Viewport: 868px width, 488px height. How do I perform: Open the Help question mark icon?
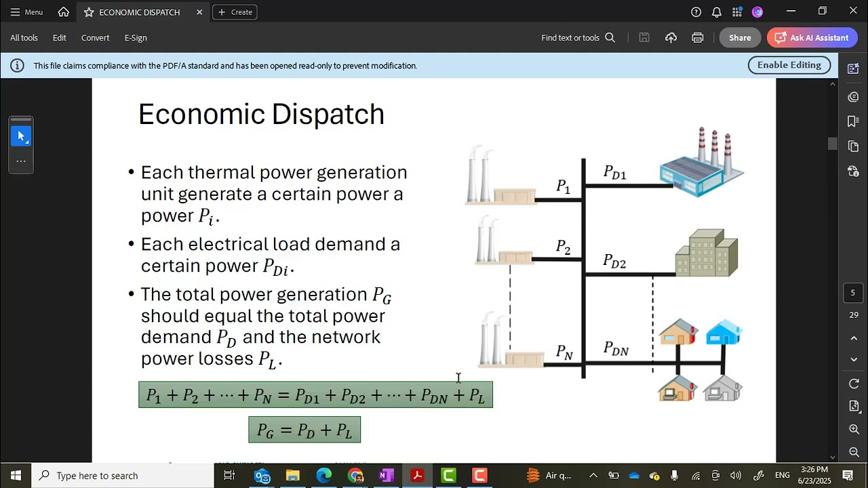[x=696, y=12]
